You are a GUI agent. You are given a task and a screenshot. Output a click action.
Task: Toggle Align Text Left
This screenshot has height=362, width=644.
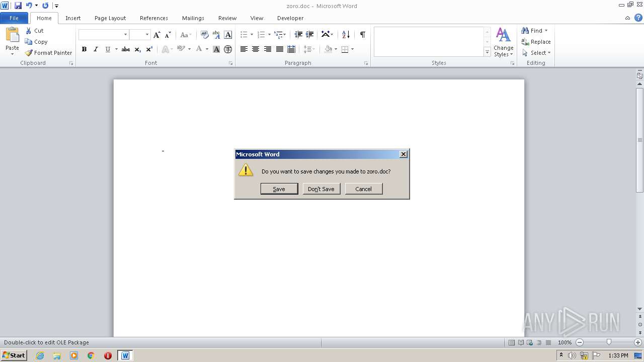[244, 49]
